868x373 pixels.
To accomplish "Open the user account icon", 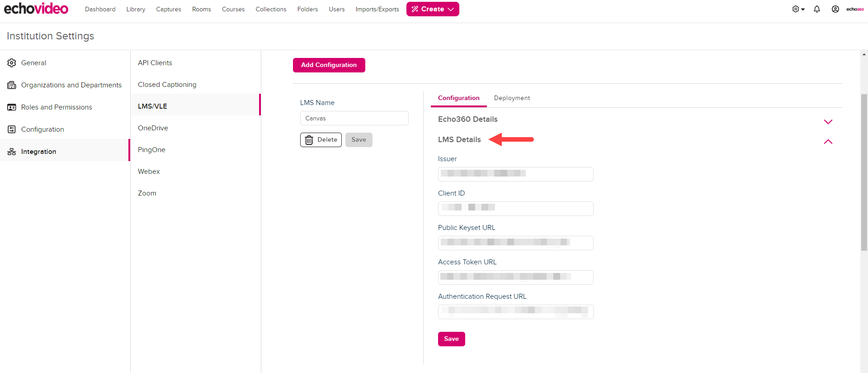I will 835,9.
